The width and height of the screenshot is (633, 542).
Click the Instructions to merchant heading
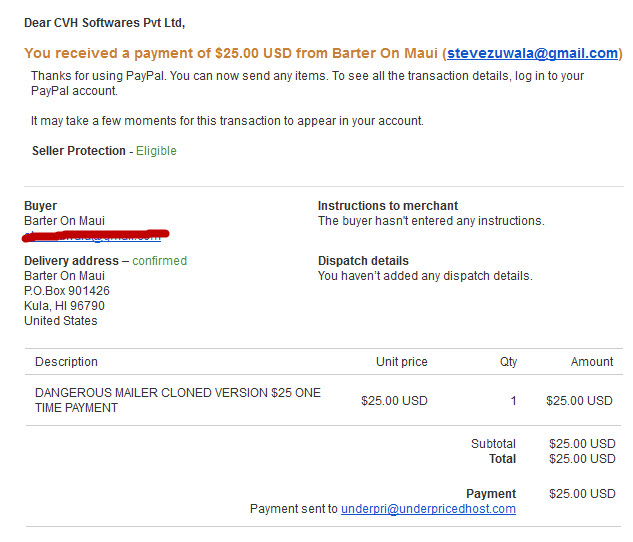[x=388, y=206]
